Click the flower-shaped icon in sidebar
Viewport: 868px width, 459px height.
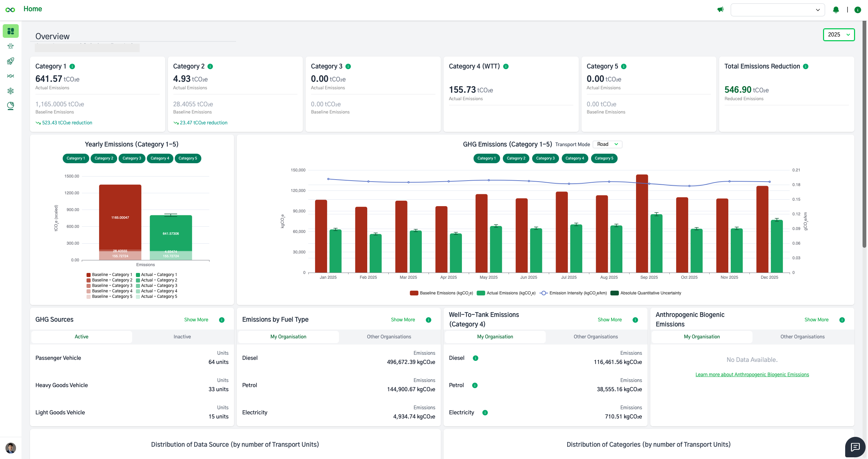[x=11, y=91]
